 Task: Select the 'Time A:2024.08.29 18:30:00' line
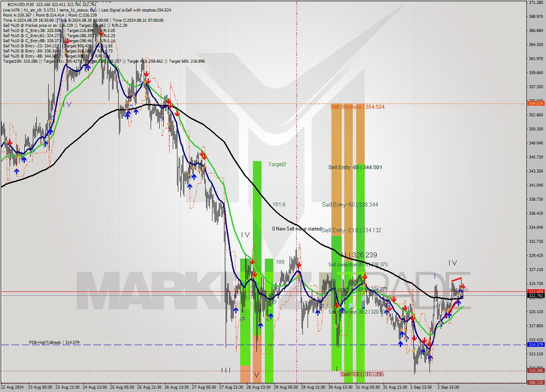point(28,20)
